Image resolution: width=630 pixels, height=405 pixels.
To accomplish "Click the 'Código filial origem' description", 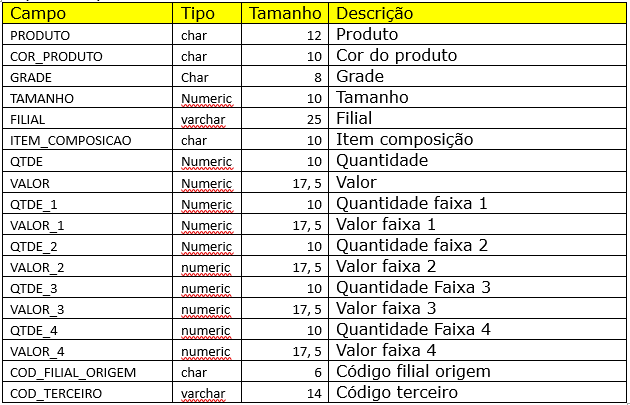I will coord(413,372).
